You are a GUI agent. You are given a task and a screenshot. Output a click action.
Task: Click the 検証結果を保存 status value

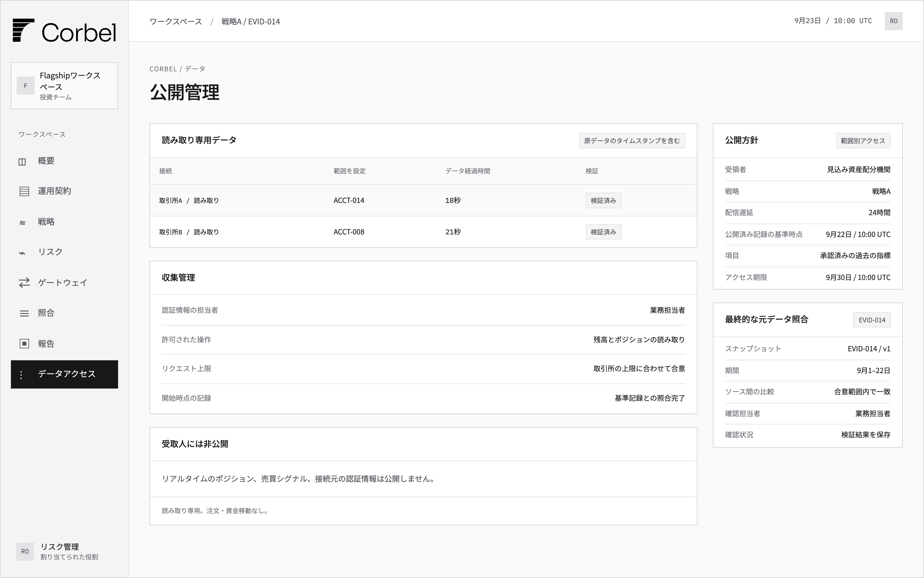[866, 435]
